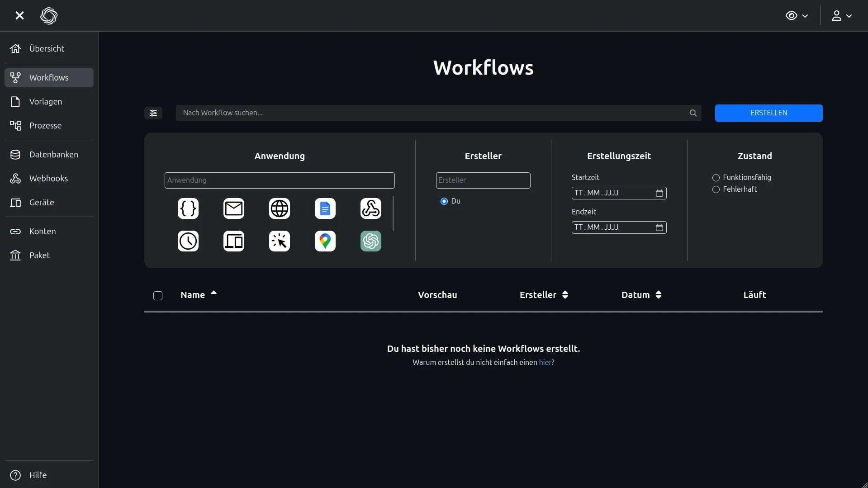Image resolution: width=868 pixels, height=488 pixels.
Task: Enable the 'Funktionsfähig' state filter
Action: pyautogui.click(x=716, y=178)
